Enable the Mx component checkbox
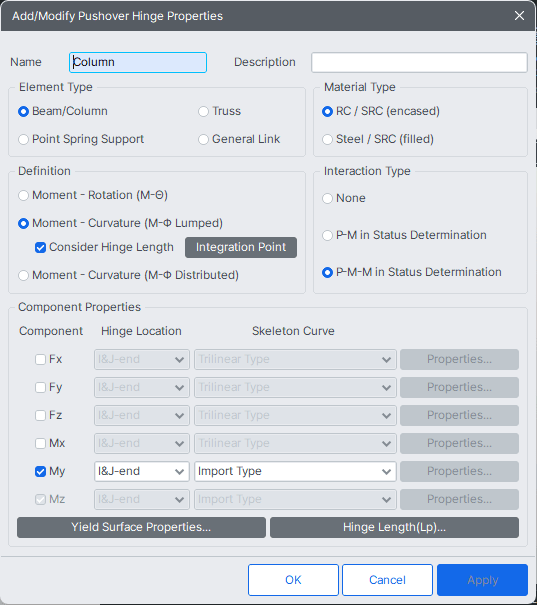Screen dimensions: 537x605 click(41, 443)
